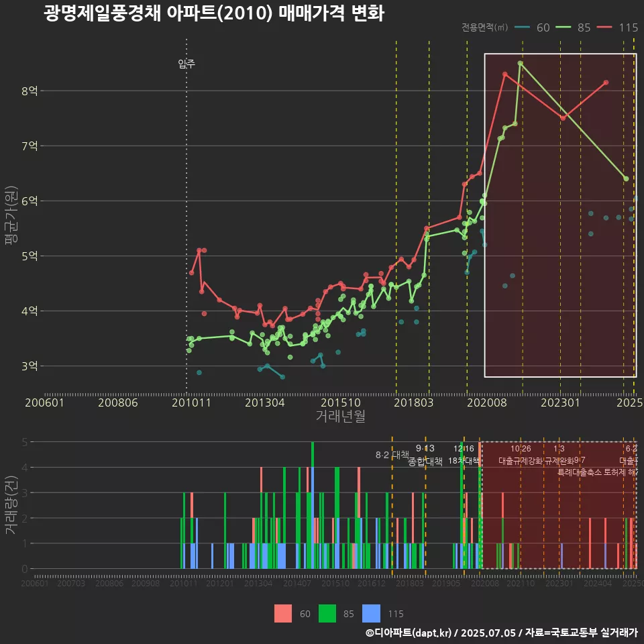The width and height of the screenshot is (644, 644).
Task: Click 202110 tick label on volume chart
Action: [x=521, y=583]
